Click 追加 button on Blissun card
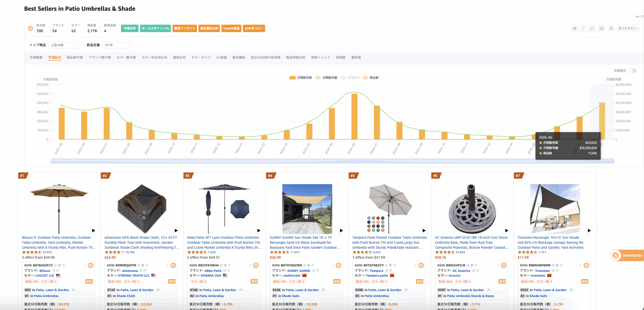 (x=89, y=281)
